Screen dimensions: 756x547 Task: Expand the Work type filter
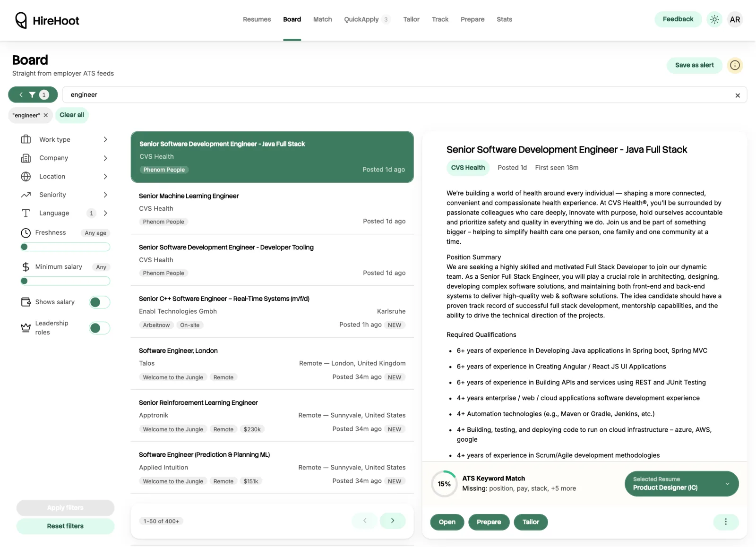(105, 139)
